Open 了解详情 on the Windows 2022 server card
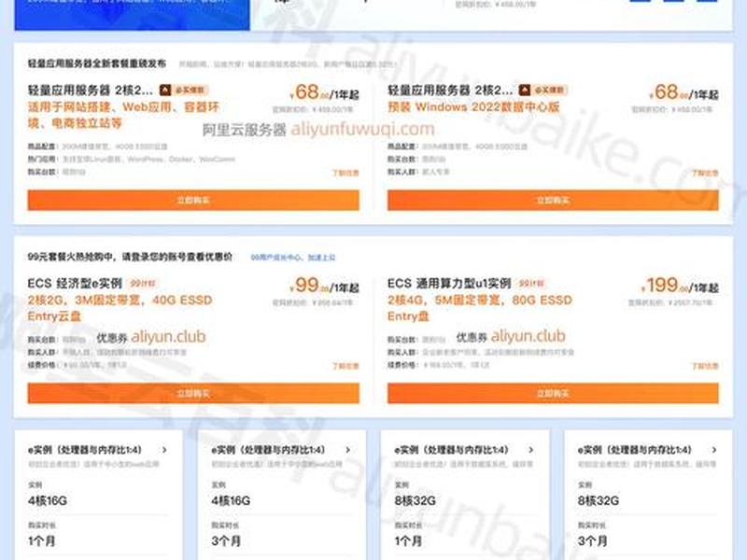Viewport: 747px width, 560px height. (x=706, y=173)
